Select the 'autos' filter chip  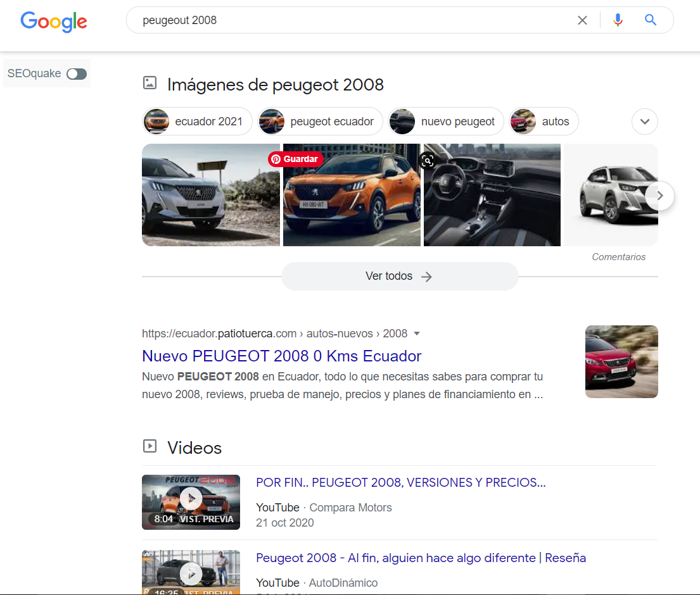(x=544, y=122)
